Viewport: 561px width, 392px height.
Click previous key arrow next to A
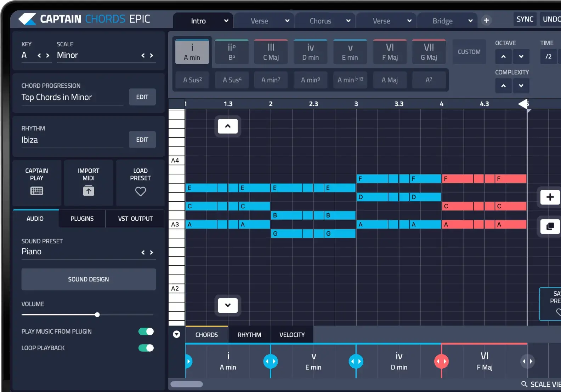[39, 56]
